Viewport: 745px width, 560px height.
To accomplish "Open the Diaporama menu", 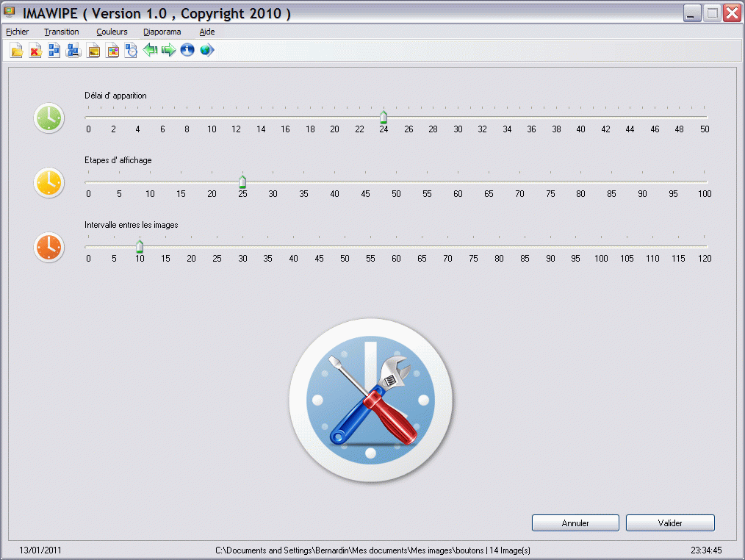I will coord(162,32).
